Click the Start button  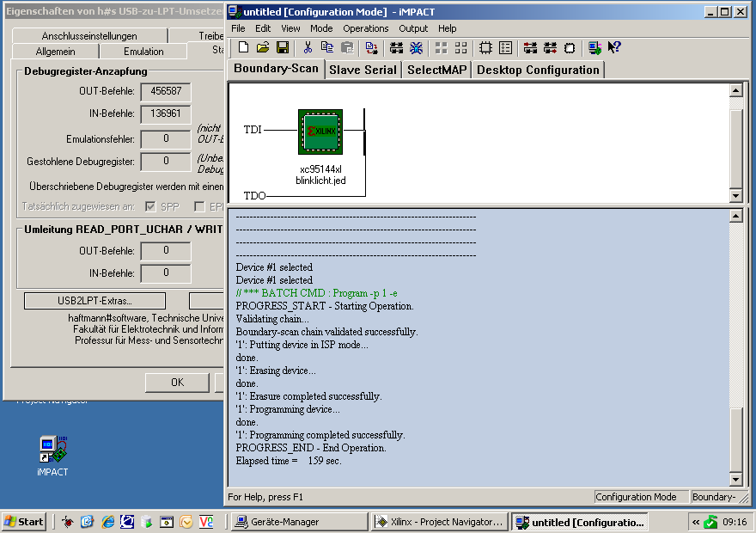pyautogui.click(x=24, y=522)
